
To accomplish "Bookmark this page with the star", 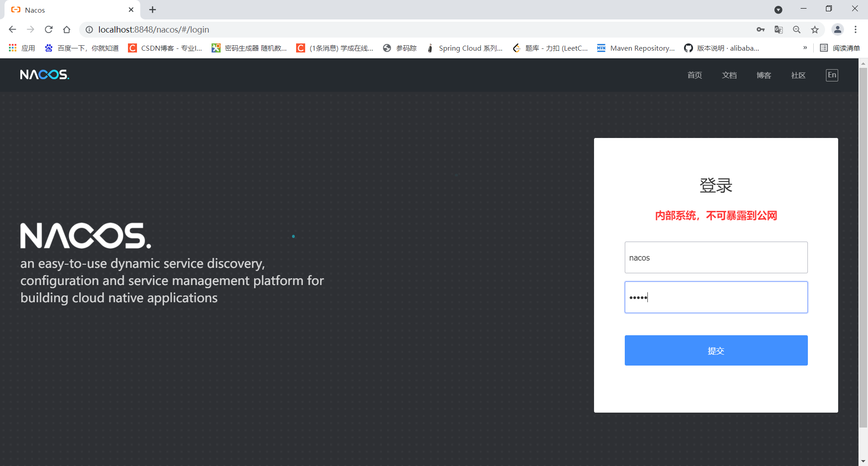I will (x=815, y=29).
